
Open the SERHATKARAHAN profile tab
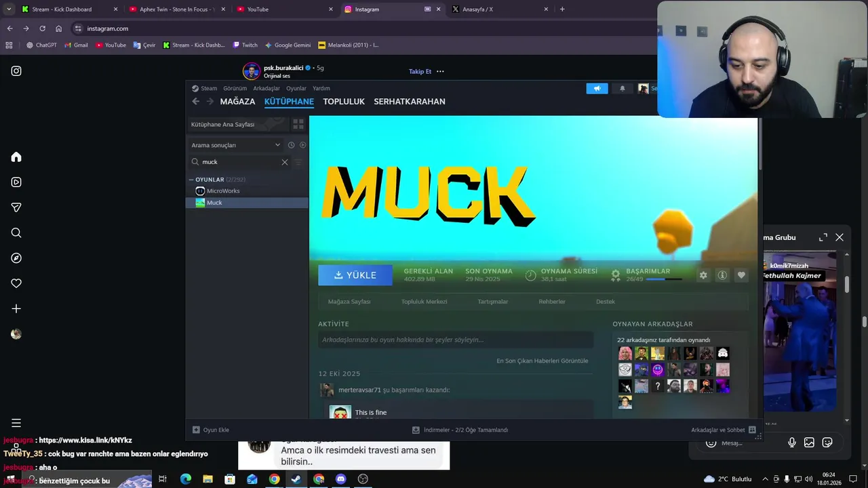[x=410, y=102]
